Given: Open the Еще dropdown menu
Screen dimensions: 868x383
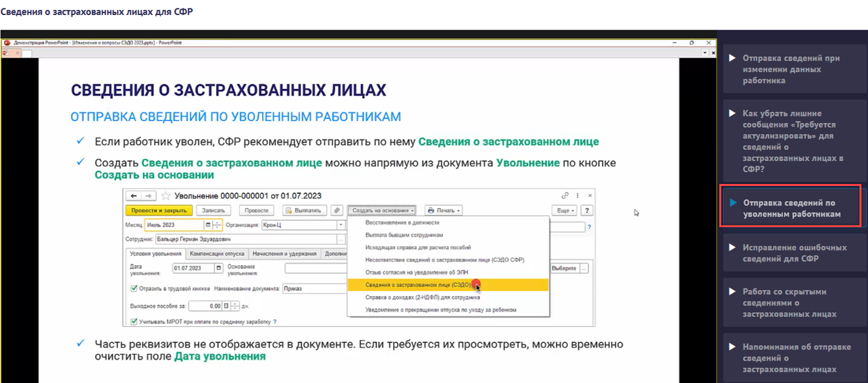Looking at the screenshot, I should click(564, 210).
